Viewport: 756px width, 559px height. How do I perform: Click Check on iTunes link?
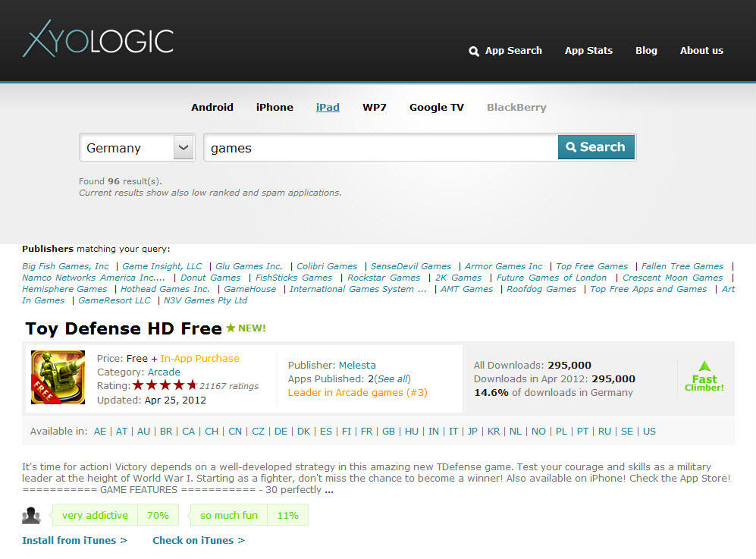[x=199, y=540]
